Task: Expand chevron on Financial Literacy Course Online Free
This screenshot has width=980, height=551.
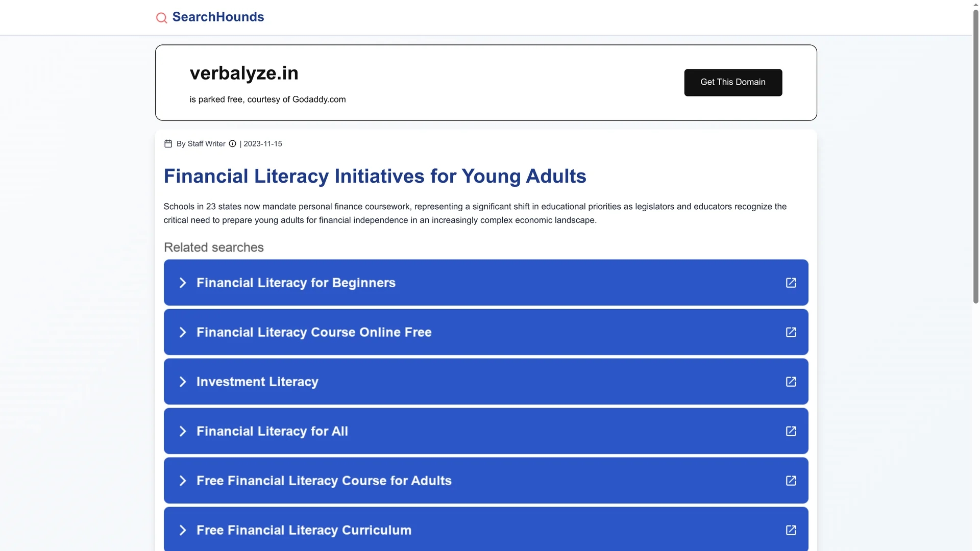Action: coord(183,332)
